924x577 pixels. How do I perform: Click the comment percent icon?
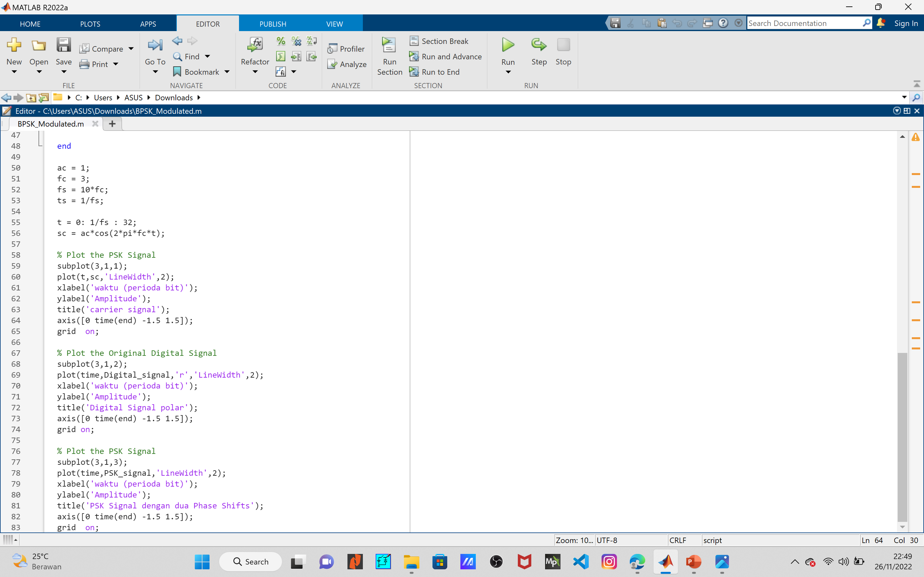[x=281, y=41]
